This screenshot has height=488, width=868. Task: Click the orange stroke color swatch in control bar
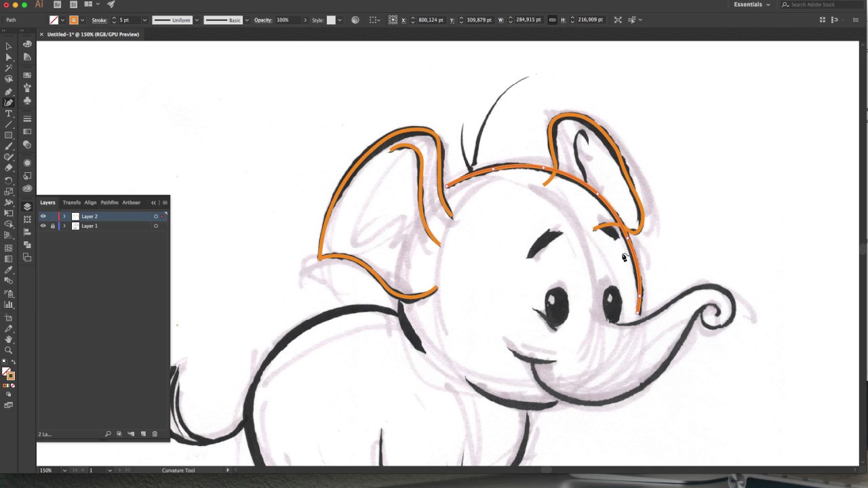click(73, 20)
